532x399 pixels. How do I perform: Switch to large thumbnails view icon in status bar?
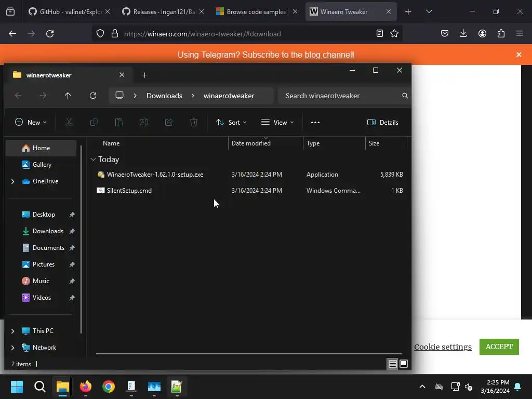[404, 364]
